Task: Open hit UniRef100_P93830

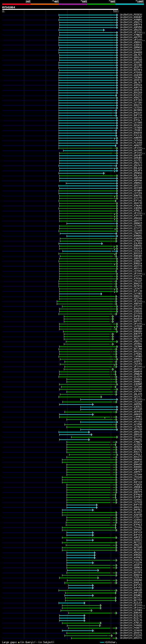Action: 131,15
